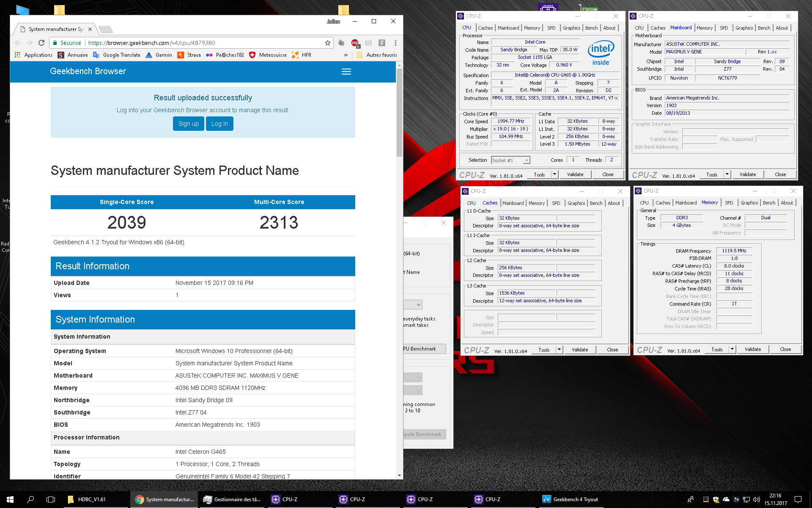Switch to Bench tab in CPU window
Screen dimensions: 812x508
[591, 28]
